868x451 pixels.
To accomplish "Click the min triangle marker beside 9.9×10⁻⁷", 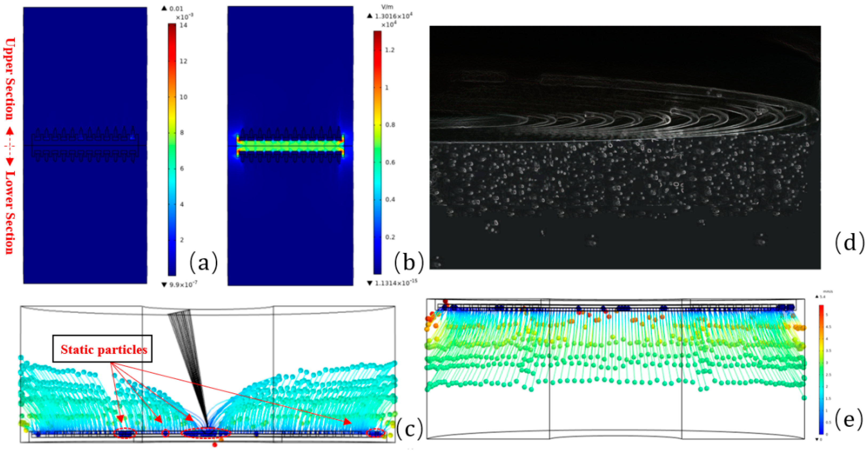I will (x=164, y=285).
